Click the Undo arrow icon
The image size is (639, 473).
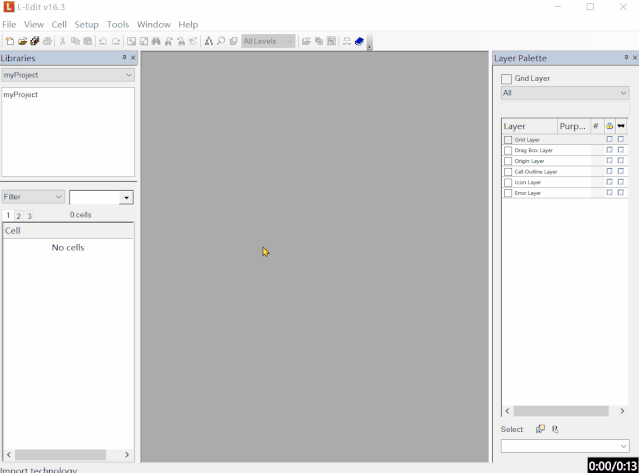tap(103, 42)
